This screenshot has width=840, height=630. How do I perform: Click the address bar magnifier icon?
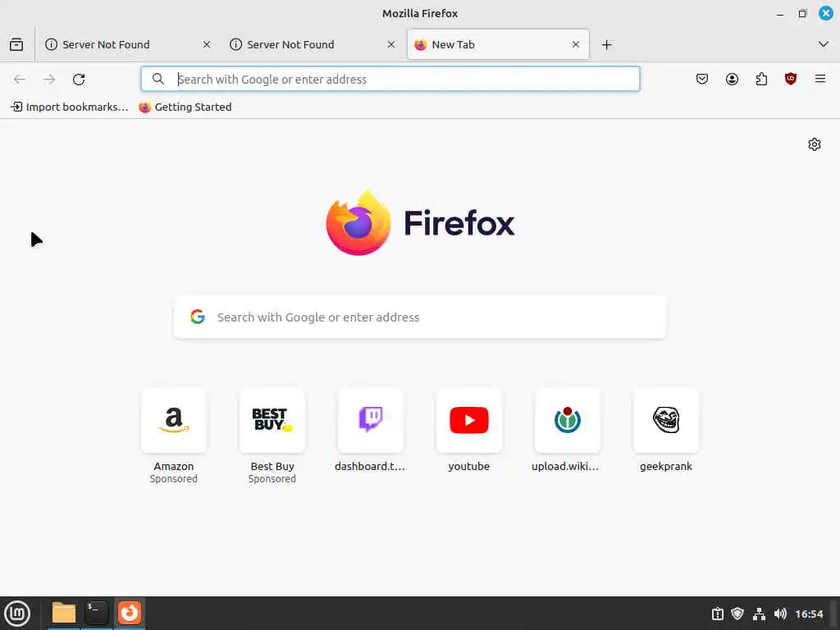[158, 80]
